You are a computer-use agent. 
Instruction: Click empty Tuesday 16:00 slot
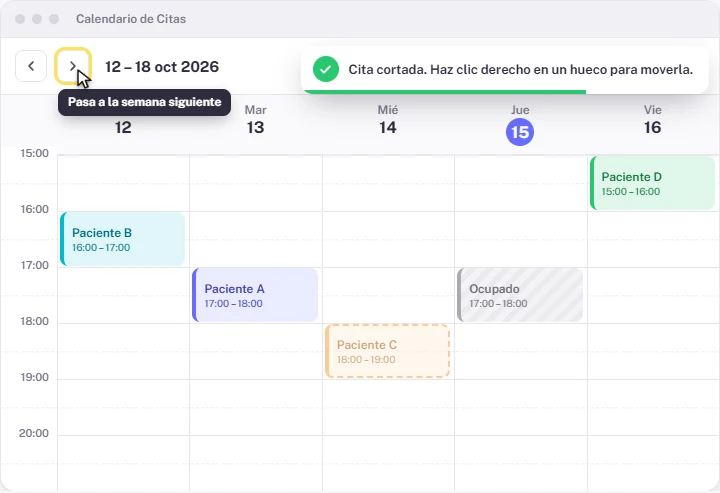(256, 239)
